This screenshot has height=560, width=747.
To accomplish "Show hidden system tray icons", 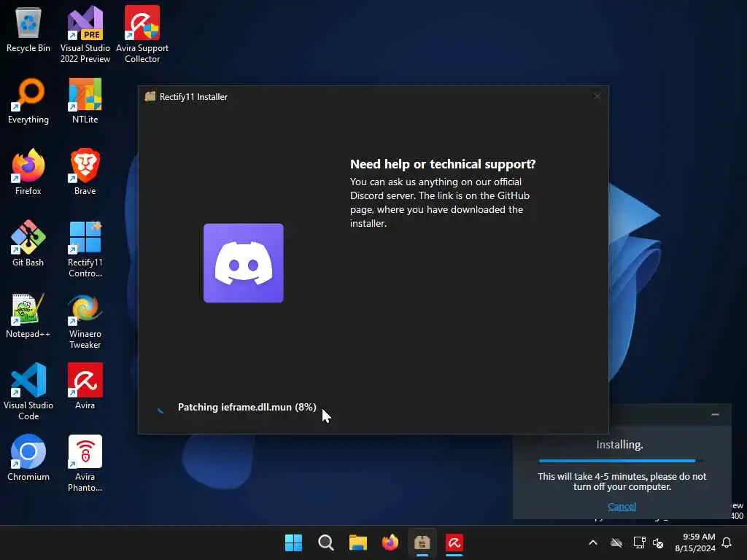I will [593, 542].
